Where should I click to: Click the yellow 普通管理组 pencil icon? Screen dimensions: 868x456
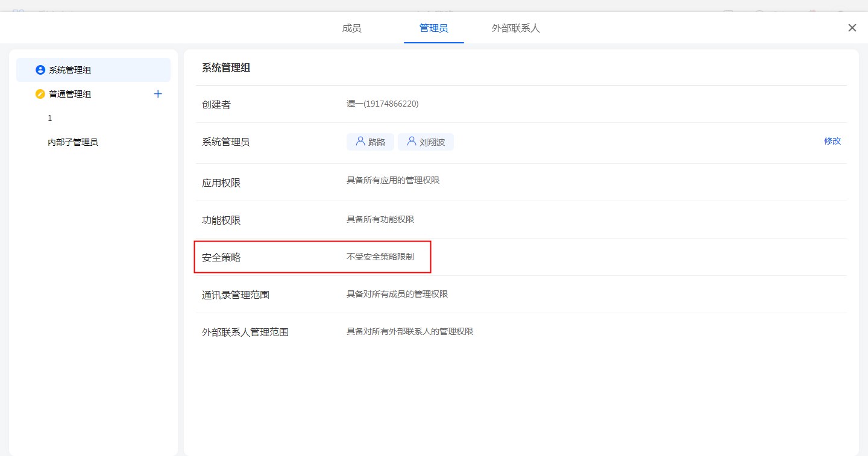[x=40, y=94]
